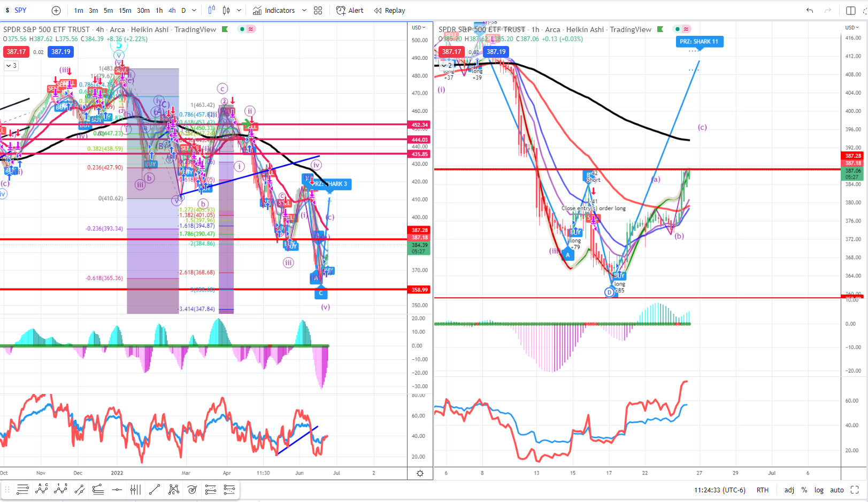This screenshot has height=502, width=868.
Task: Select the last Fib fan tool in favorites bar
Action: point(229,489)
